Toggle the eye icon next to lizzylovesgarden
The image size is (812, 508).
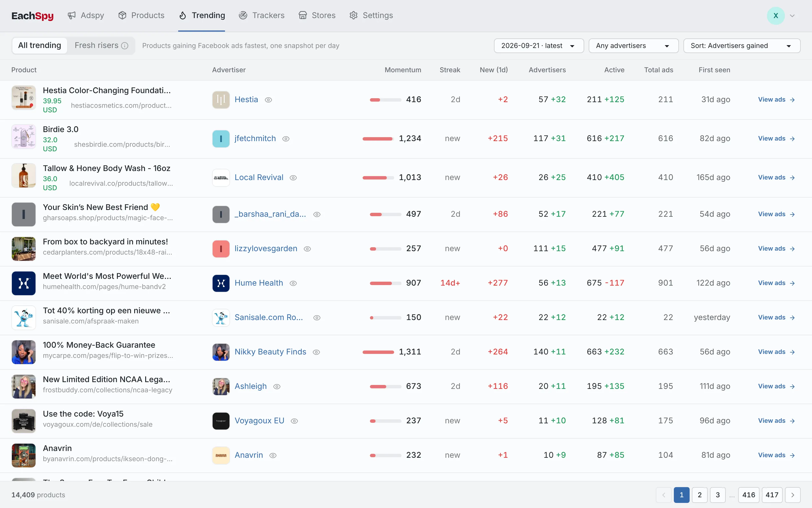pos(307,249)
